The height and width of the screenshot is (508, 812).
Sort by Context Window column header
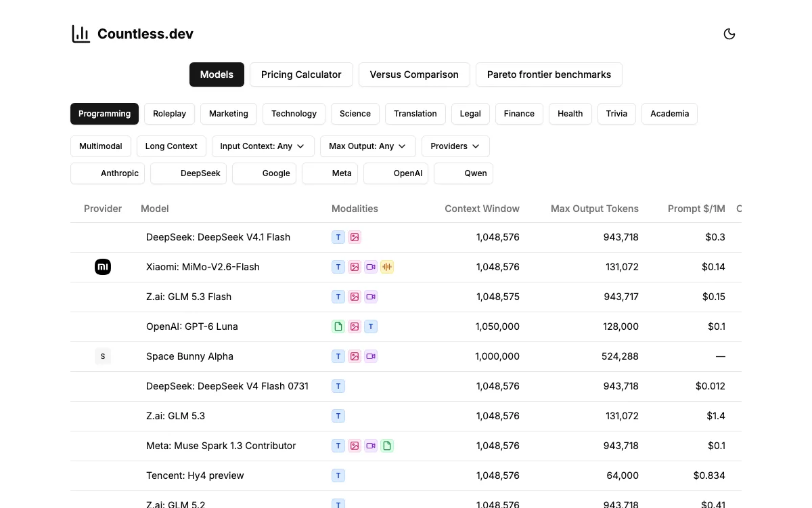click(482, 209)
